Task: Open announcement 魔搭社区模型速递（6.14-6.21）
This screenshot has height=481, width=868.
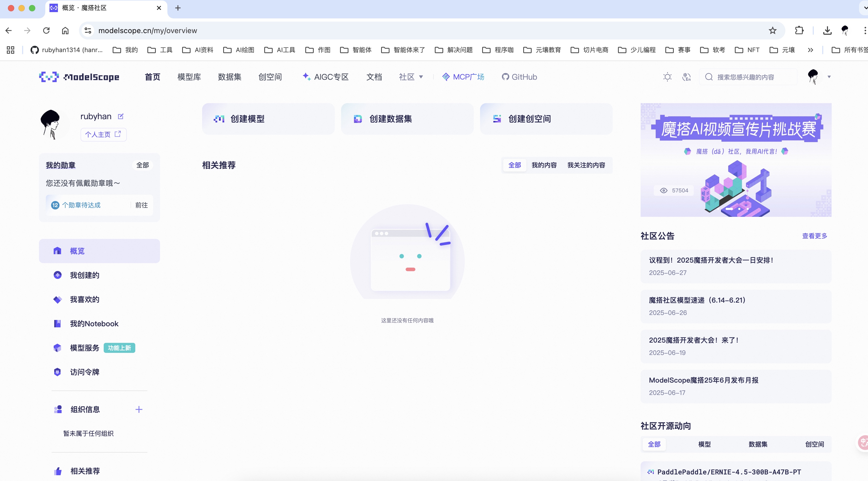Action: [736, 307]
